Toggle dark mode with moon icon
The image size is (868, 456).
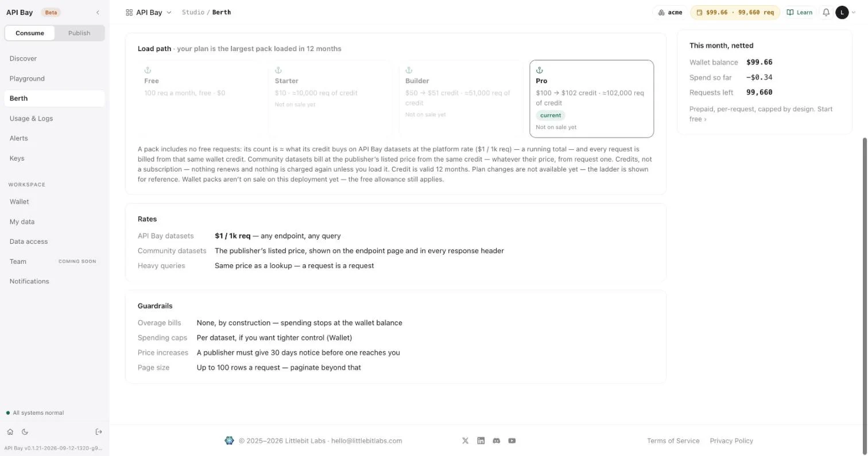click(25, 432)
